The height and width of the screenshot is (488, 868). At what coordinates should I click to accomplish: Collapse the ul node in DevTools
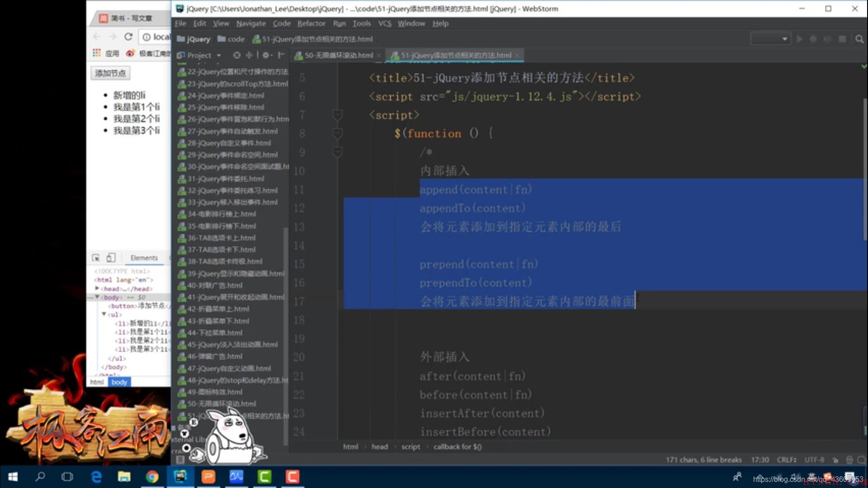coord(104,314)
